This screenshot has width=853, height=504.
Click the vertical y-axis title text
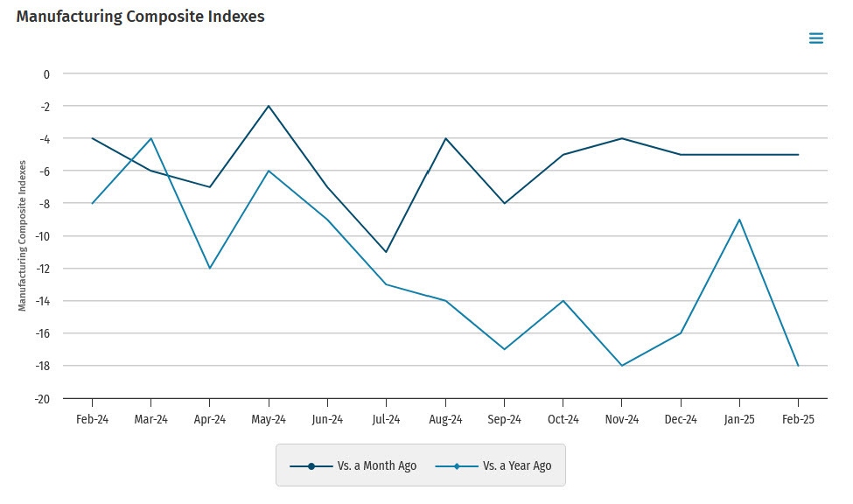23,236
